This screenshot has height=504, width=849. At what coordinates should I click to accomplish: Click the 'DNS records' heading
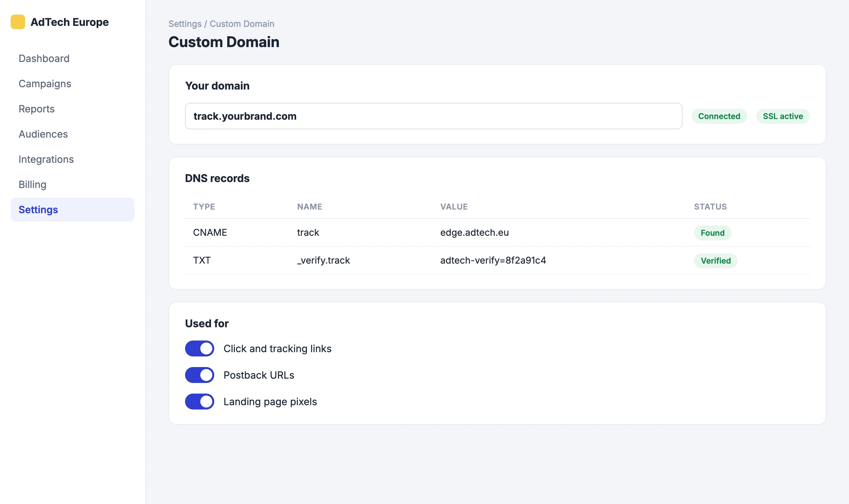(217, 178)
